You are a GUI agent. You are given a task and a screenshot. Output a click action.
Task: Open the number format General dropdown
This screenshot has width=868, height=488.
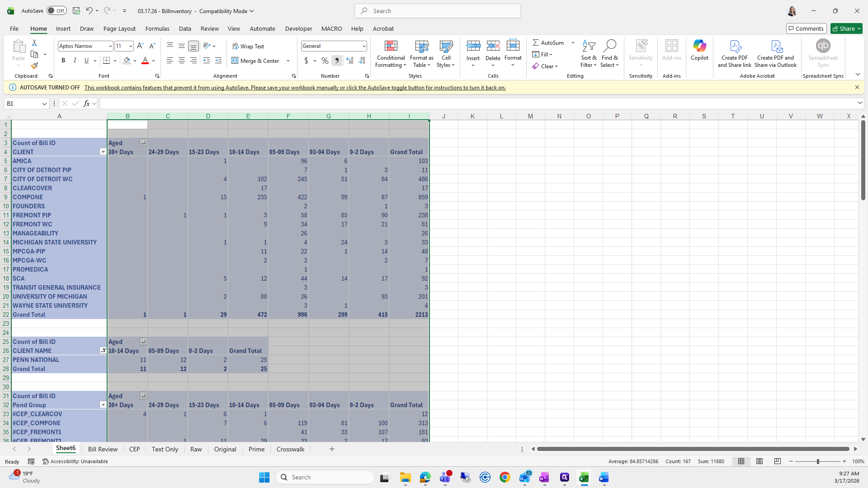click(363, 46)
